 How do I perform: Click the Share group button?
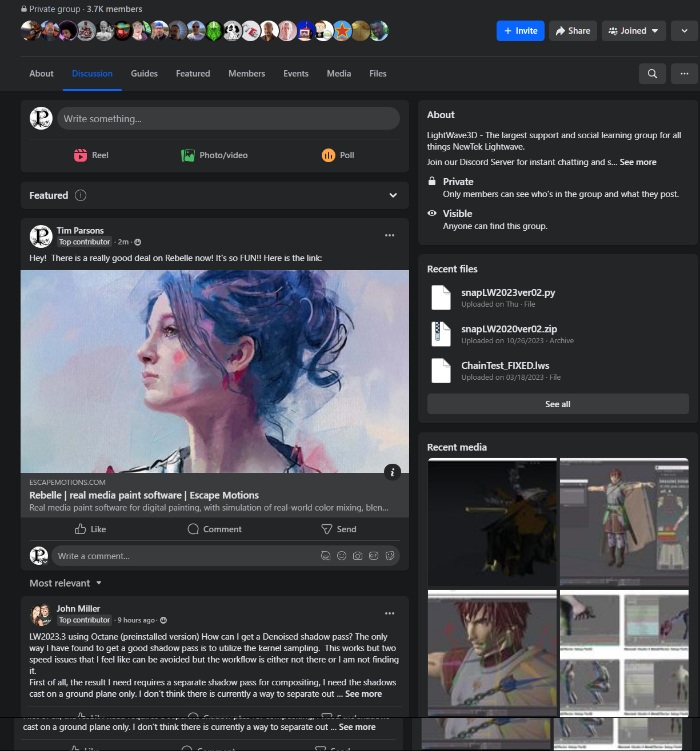[573, 31]
